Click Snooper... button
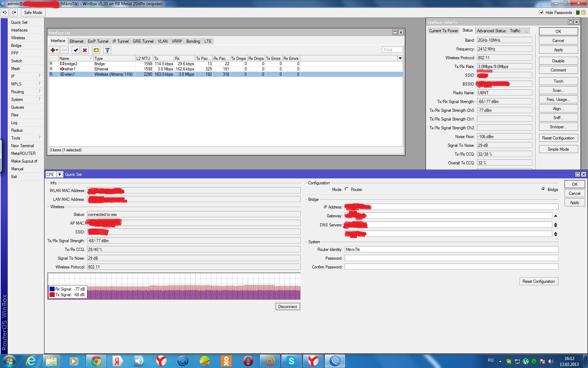The image size is (588, 368). pyautogui.click(x=558, y=127)
